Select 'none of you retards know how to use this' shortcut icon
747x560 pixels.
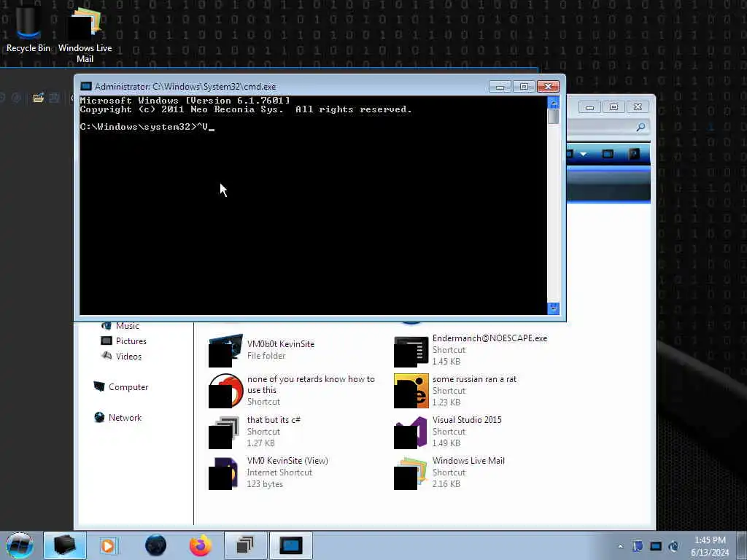(x=225, y=391)
